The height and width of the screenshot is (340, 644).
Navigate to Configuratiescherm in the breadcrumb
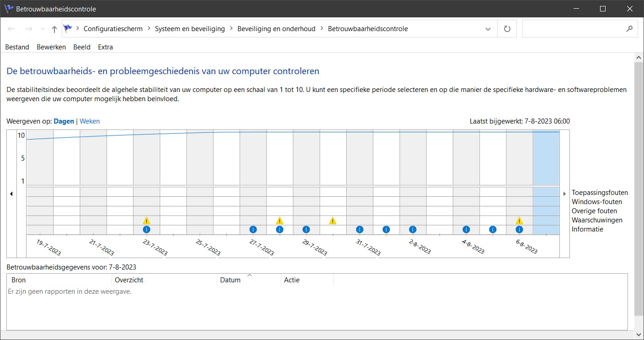click(113, 29)
